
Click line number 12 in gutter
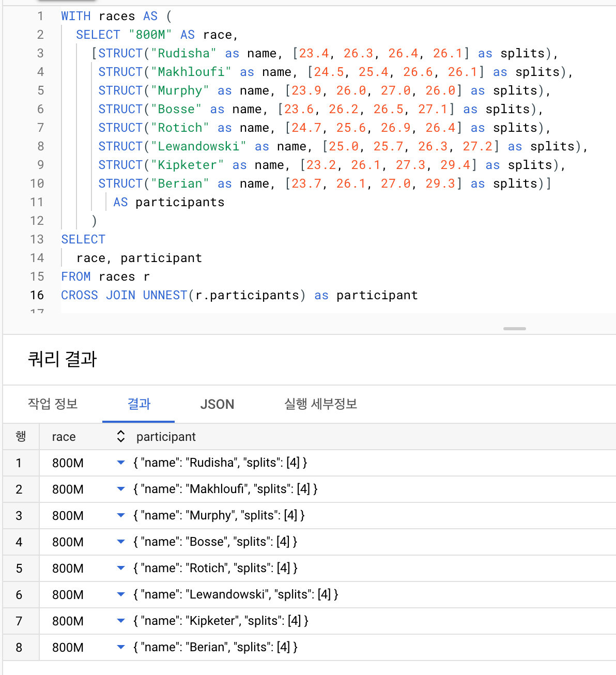click(x=37, y=221)
